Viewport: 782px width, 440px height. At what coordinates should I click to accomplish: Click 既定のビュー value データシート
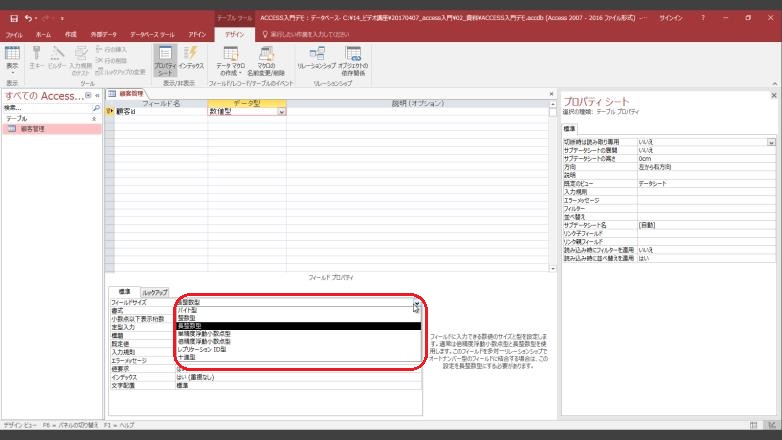pos(706,184)
